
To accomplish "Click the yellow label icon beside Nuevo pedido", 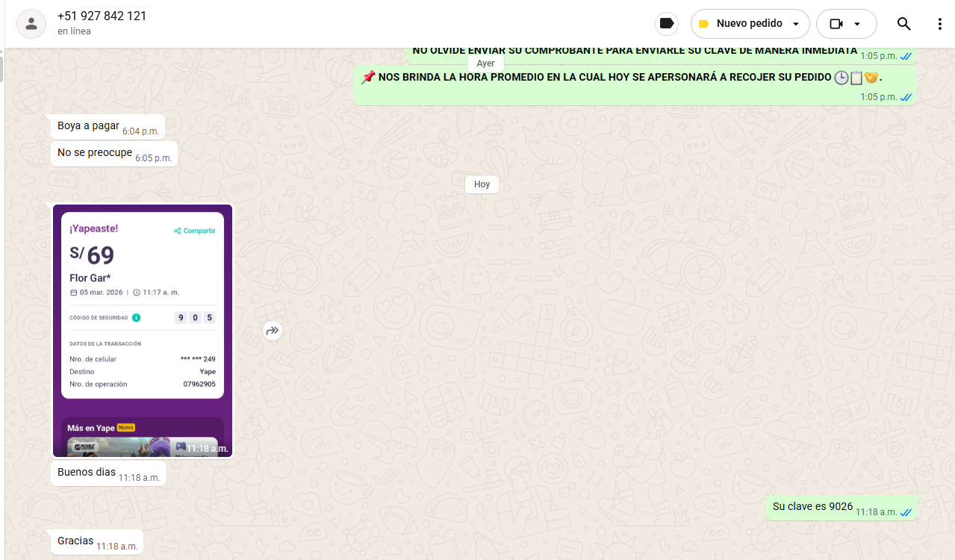I will coord(703,24).
